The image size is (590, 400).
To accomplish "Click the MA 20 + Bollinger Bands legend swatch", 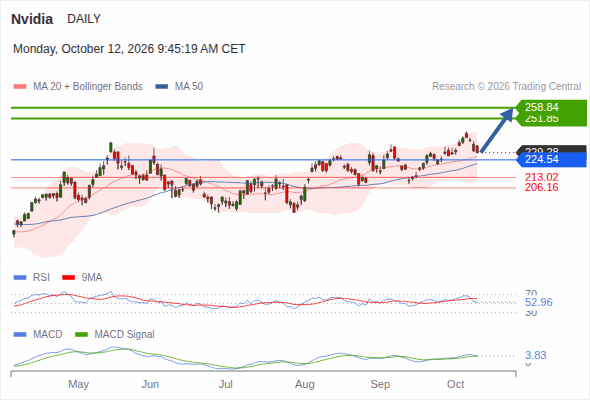I will (20, 87).
